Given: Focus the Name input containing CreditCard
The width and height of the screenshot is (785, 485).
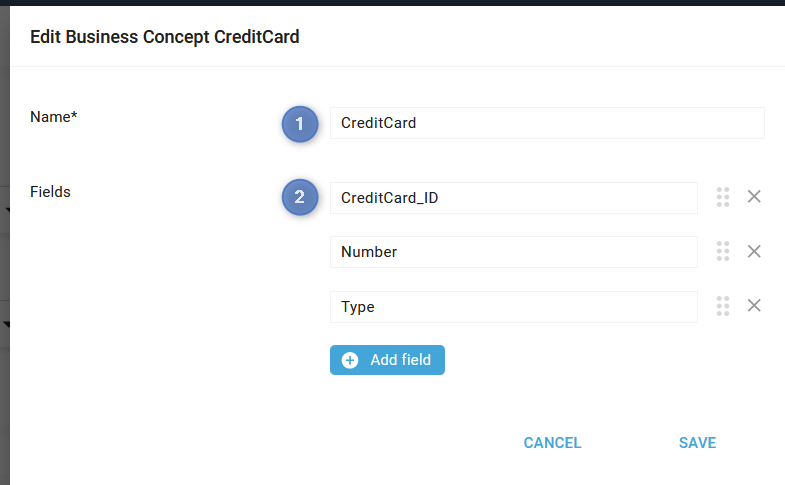Looking at the screenshot, I should tap(547, 123).
